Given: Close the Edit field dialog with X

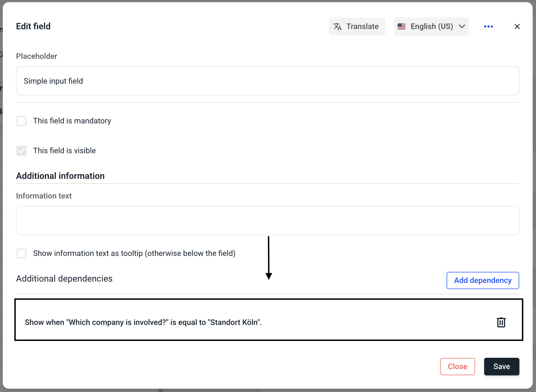Looking at the screenshot, I should [517, 27].
